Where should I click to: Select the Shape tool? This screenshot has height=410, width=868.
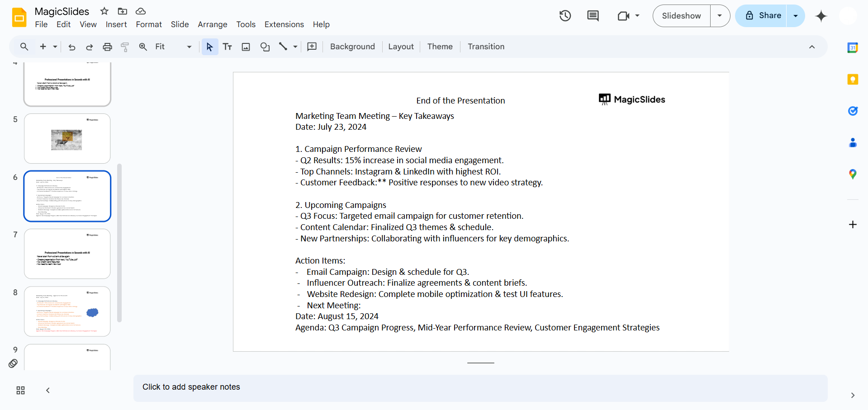pos(265,47)
